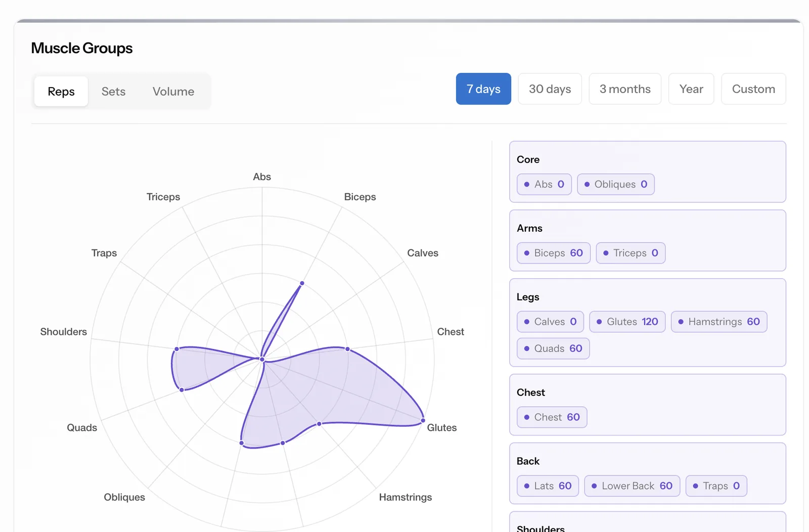Screen dimensions: 809x532
Task: Click the Chest 60 chip
Action: tap(552, 417)
